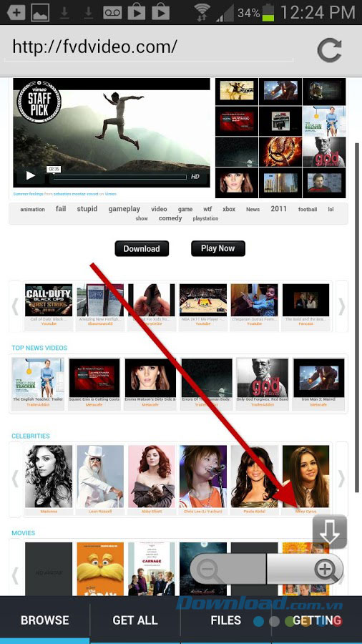Zoom in with the plus magnifier
Image resolution: width=362 pixels, height=644 pixels.
pyautogui.click(x=305, y=569)
